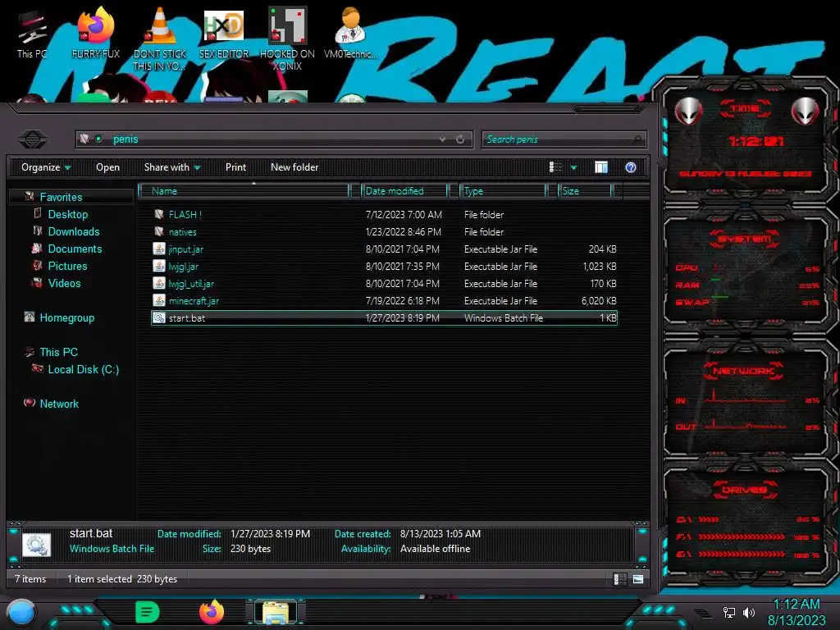Create a New folder from toolbar
Screen dimensions: 840x630
point(294,167)
